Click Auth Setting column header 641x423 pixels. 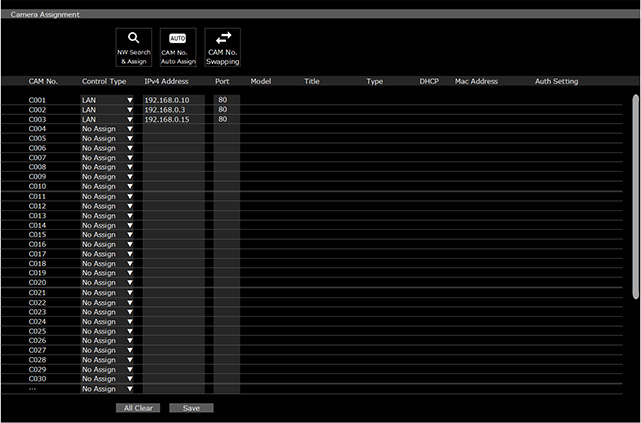tap(556, 81)
